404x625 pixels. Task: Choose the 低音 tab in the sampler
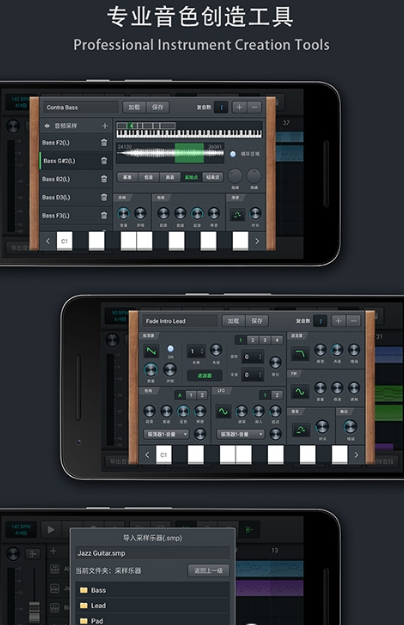click(x=148, y=177)
